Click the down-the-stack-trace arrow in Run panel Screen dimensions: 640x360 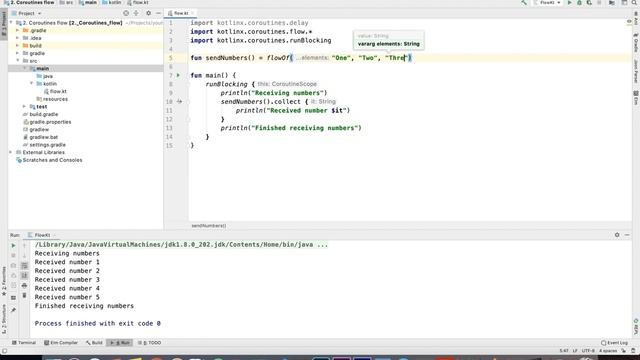24,256
